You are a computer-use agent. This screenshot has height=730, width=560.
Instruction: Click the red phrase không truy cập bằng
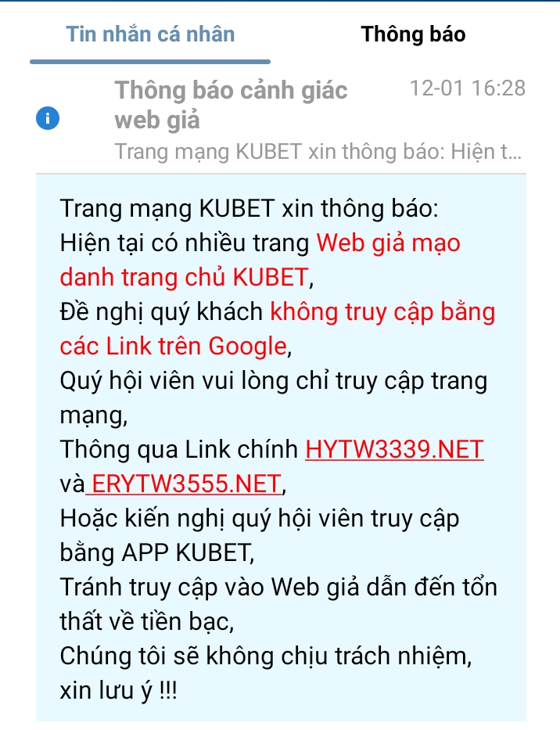382,312
